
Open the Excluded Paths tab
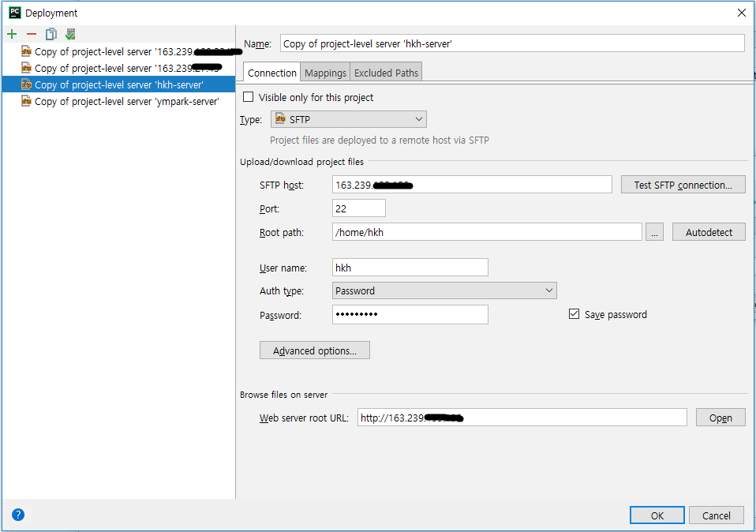386,73
